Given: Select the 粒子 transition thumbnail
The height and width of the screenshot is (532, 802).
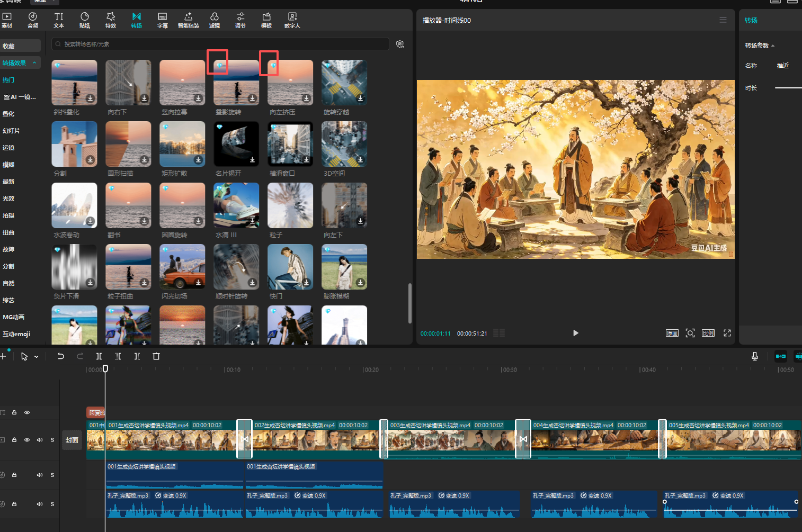Looking at the screenshot, I should [x=290, y=205].
